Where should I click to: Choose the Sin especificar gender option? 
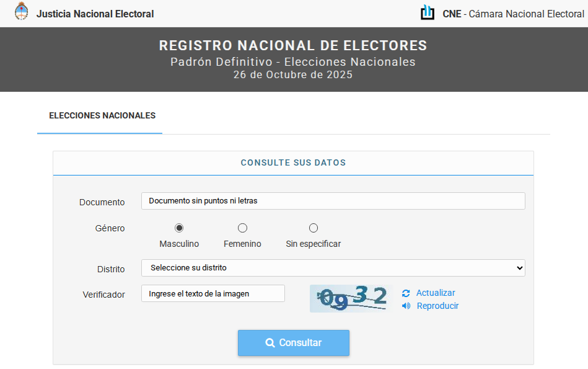[314, 228]
